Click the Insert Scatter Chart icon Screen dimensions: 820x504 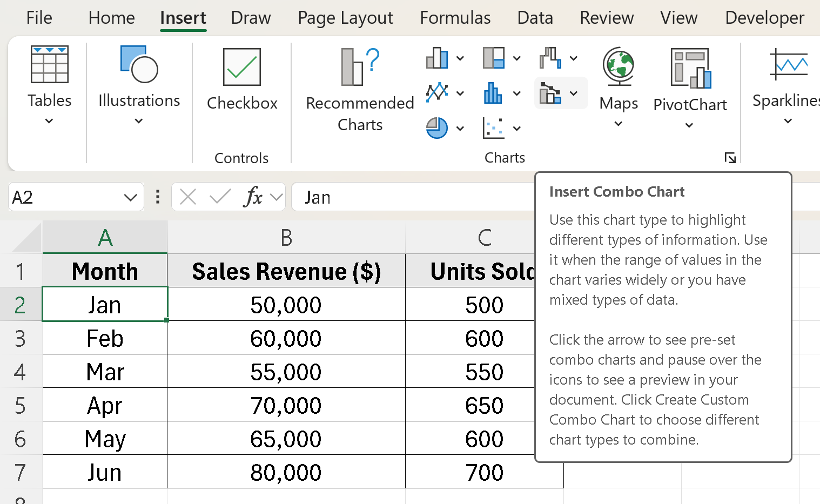pyautogui.click(x=493, y=129)
